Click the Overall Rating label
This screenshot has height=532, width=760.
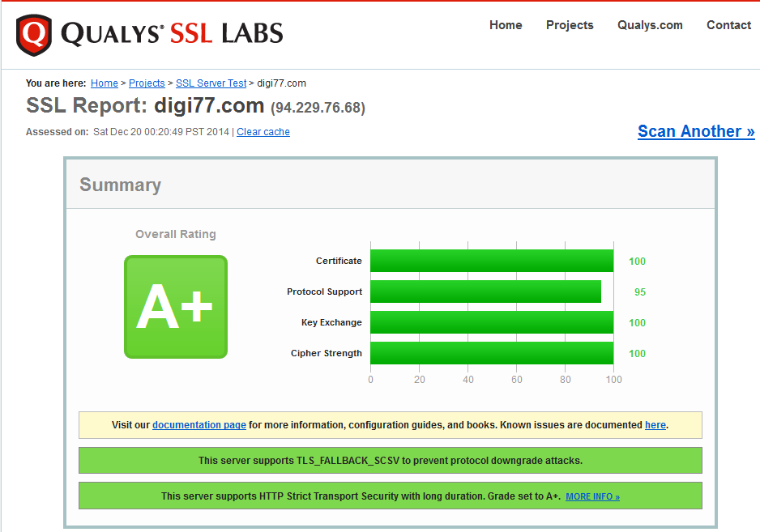click(176, 234)
